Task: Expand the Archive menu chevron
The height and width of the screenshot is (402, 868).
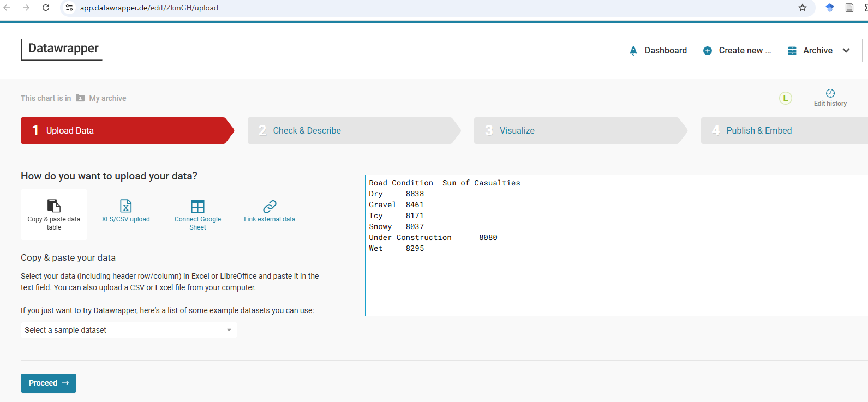Action: 846,51
